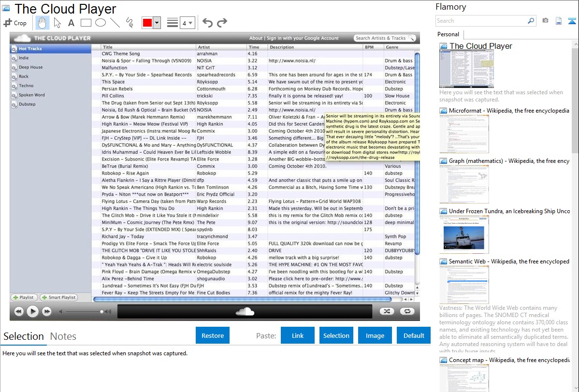579x392 pixels.
Task: Select Dubstep playlist in sidebar
Action: pyautogui.click(x=51, y=104)
